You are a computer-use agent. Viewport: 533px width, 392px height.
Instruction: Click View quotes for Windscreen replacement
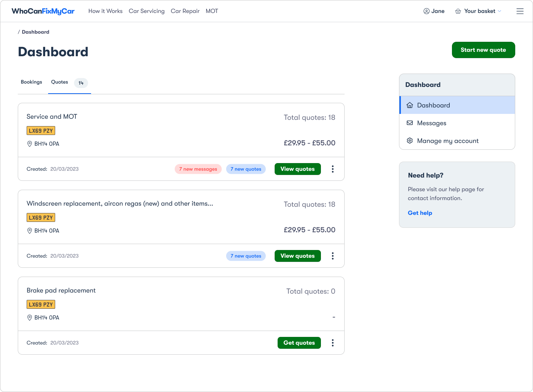click(x=298, y=256)
